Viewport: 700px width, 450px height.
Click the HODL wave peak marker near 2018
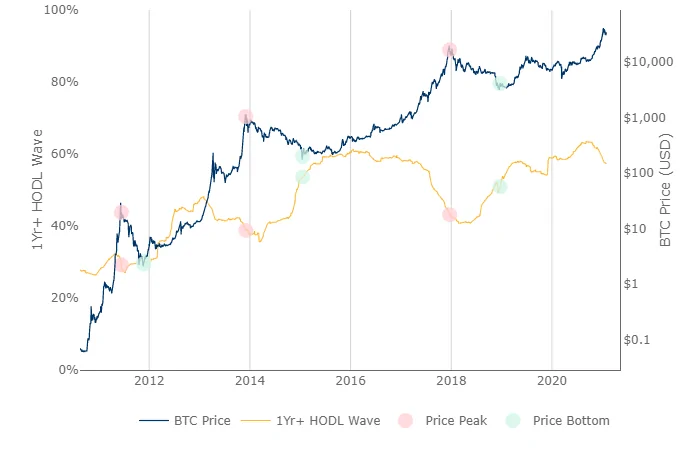450,215
